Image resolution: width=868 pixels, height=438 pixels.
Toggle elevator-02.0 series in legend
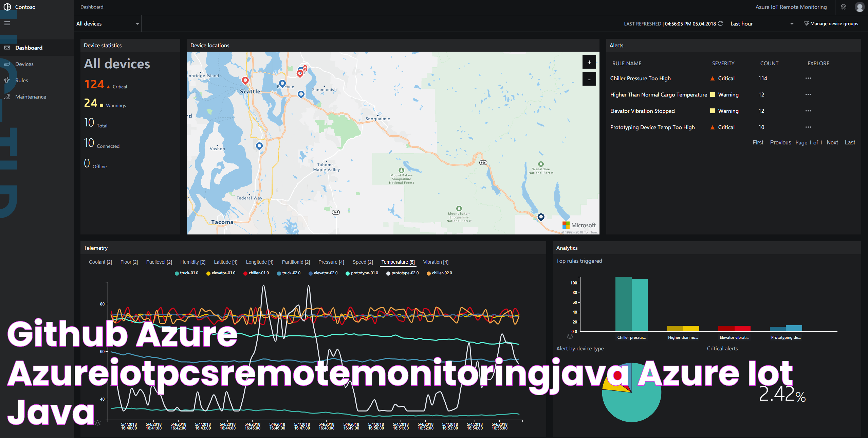click(323, 273)
